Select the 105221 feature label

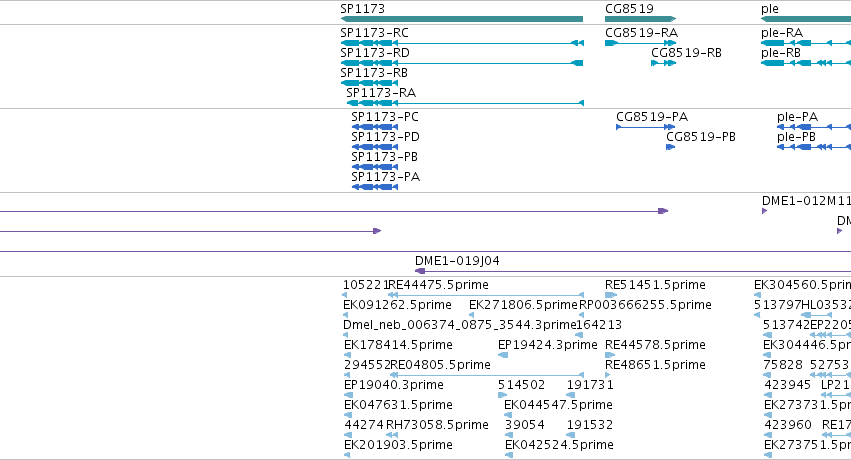point(365,285)
